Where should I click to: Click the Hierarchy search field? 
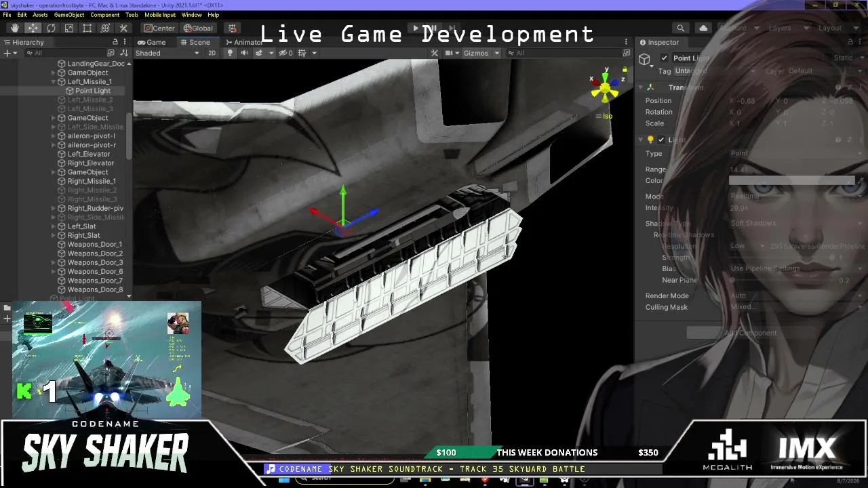pyautogui.click(x=64, y=53)
